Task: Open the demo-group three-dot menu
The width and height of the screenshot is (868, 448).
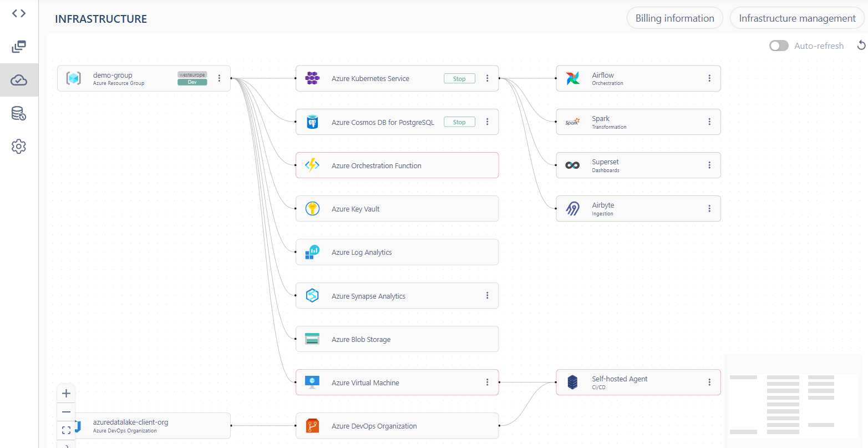Action: [219, 78]
